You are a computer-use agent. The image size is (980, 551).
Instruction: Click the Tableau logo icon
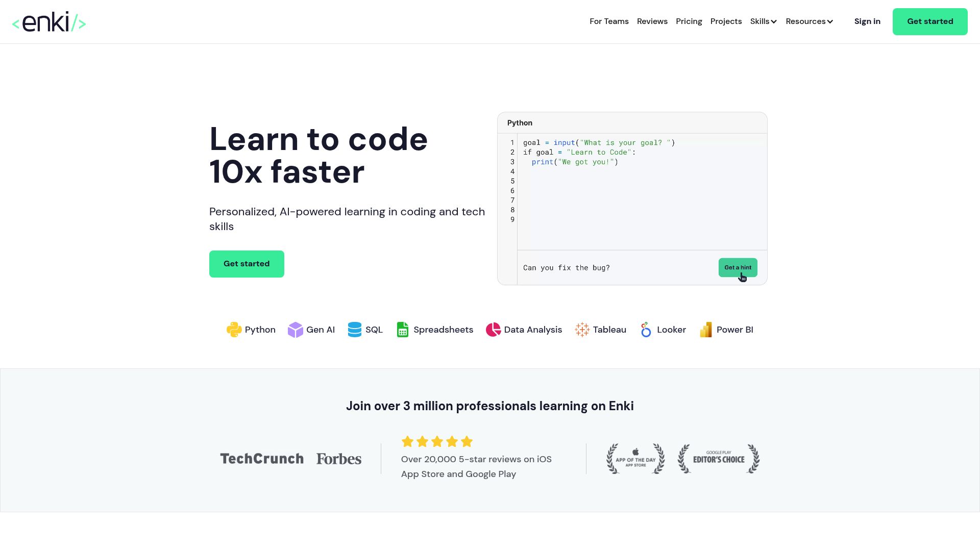point(582,330)
